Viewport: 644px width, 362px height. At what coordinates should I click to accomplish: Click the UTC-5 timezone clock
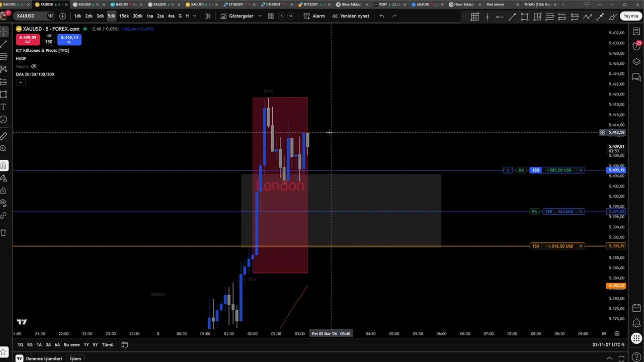click(x=608, y=345)
